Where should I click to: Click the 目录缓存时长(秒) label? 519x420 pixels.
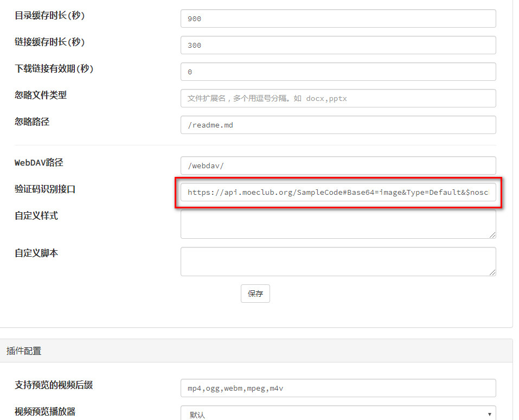point(50,16)
